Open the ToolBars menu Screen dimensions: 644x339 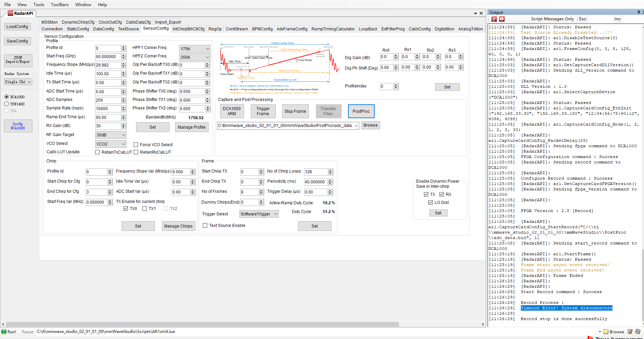pyautogui.click(x=60, y=5)
